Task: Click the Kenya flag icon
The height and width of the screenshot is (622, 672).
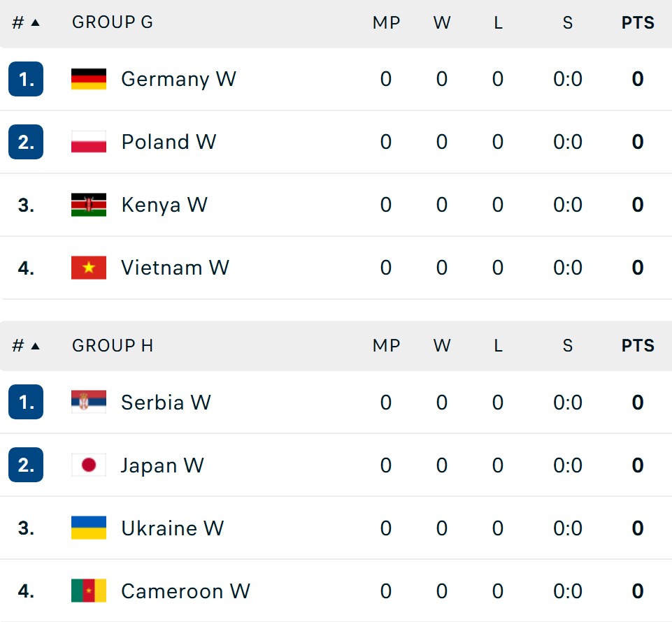Action: (89, 205)
